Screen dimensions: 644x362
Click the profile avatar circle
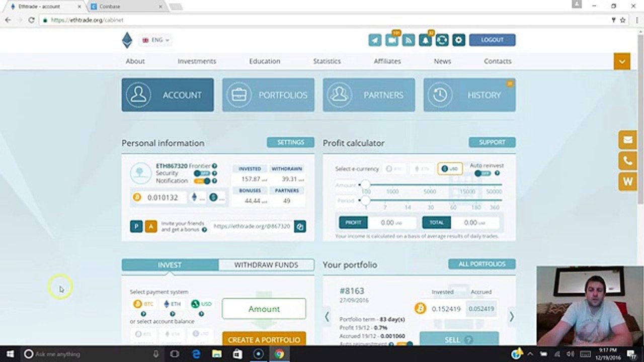pyautogui.click(x=140, y=173)
